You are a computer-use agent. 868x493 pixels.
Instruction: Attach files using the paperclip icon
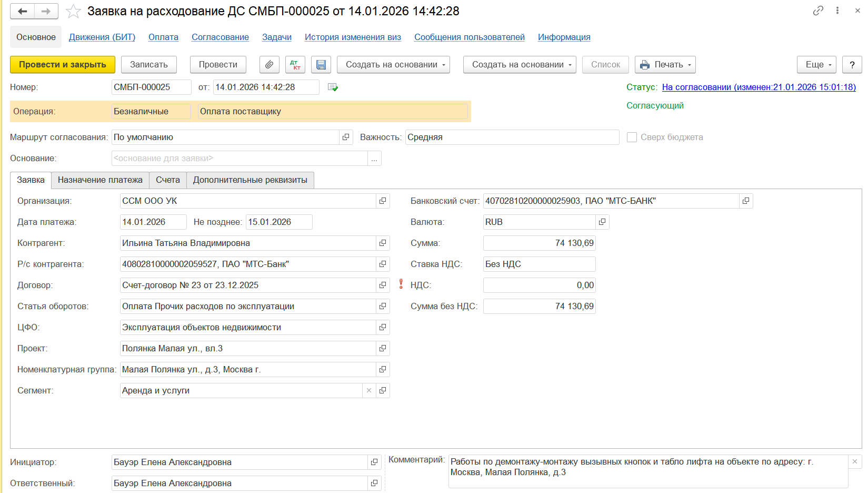[x=269, y=65]
